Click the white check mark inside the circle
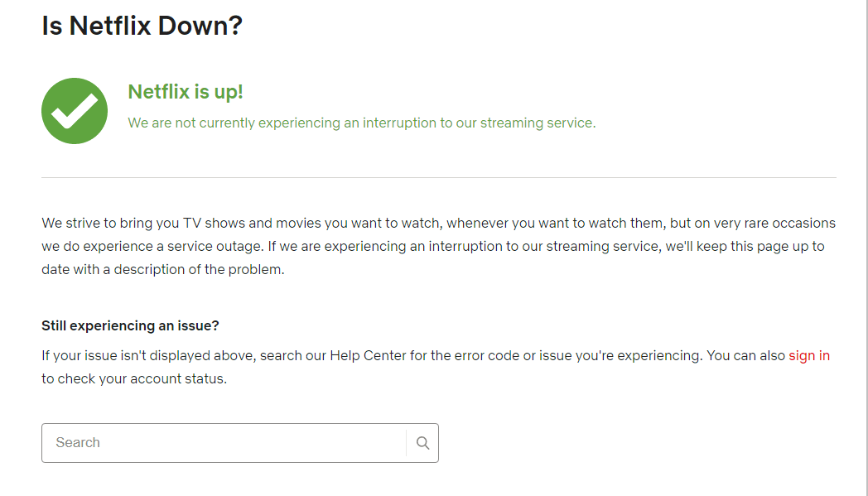868x496 pixels. tap(74, 110)
